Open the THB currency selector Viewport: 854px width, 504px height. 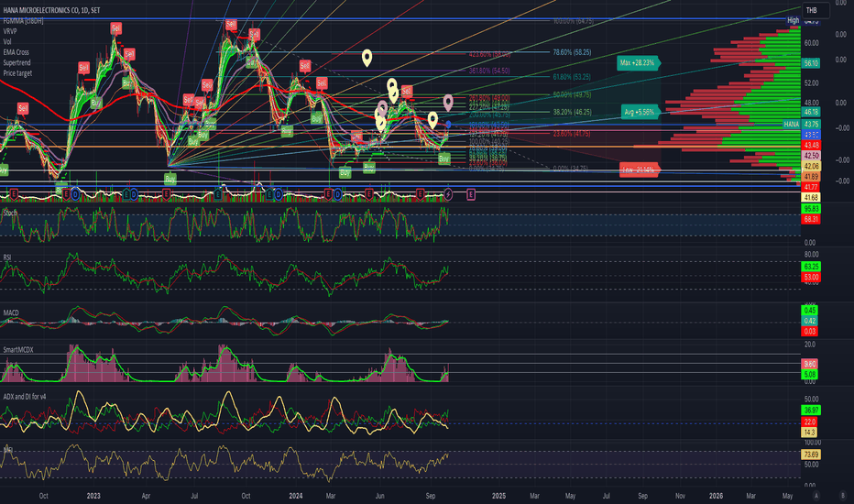tap(816, 10)
